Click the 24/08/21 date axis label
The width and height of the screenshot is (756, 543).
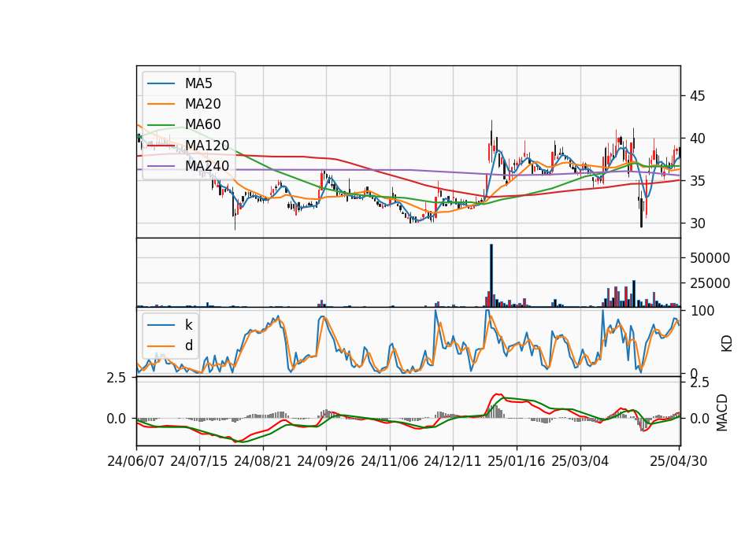point(263,461)
